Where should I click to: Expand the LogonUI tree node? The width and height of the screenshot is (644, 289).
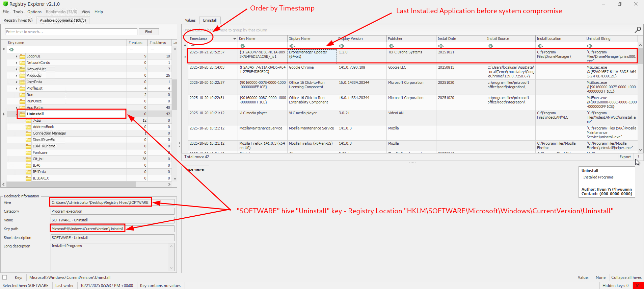pos(16,56)
